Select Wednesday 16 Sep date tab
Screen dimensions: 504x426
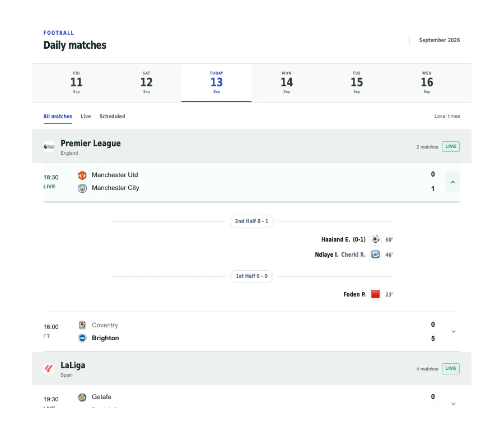point(427,83)
